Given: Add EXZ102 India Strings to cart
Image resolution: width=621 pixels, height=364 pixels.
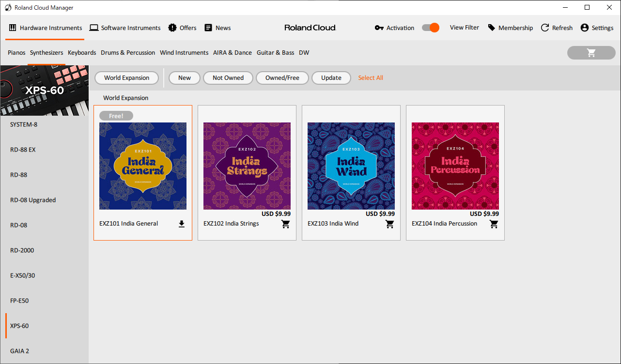Looking at the screenshot, I should click(286, 224).
